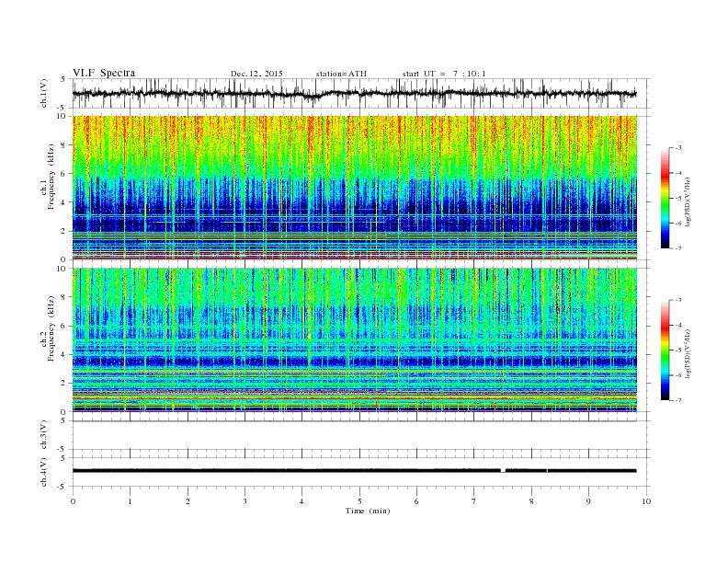Image resolution: width=728 pixels, height=563 pixels.
Task: Click the "-5" tick on the ch.4(V) axis
Action: tap(63, 487)
